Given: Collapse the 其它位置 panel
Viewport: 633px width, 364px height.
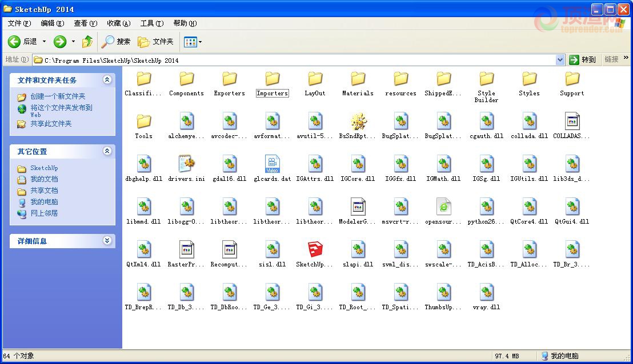Looking at the screenshot, I should [107, 151].
